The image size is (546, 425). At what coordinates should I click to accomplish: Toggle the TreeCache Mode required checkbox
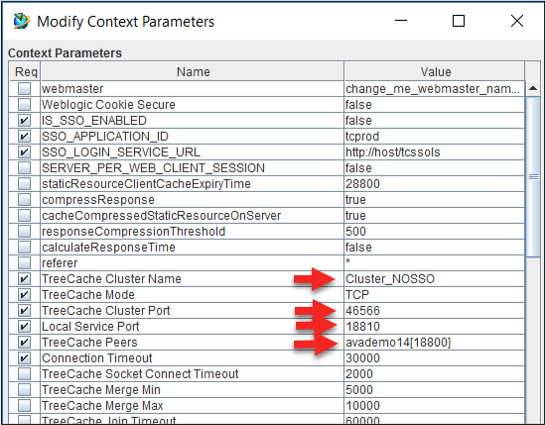click(x=24, y=294)
